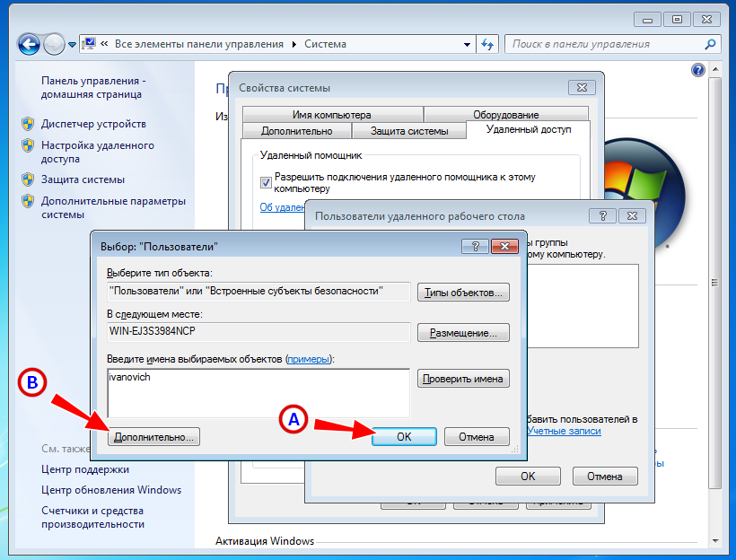The width and height of the screenshot is (736, 560).
Task: Open Диспетчер устройств link
Action: (93, 124)
